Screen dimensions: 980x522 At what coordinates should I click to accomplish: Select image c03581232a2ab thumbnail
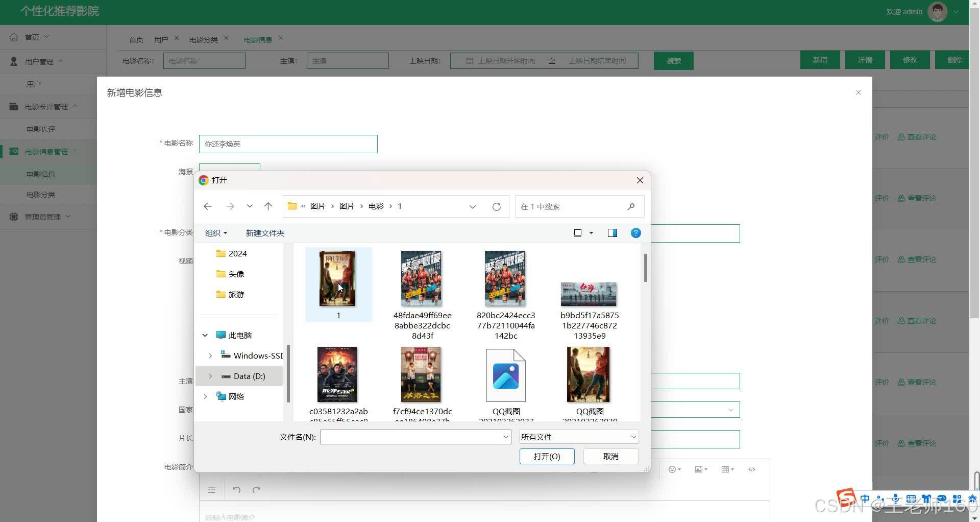pos(337,374)
